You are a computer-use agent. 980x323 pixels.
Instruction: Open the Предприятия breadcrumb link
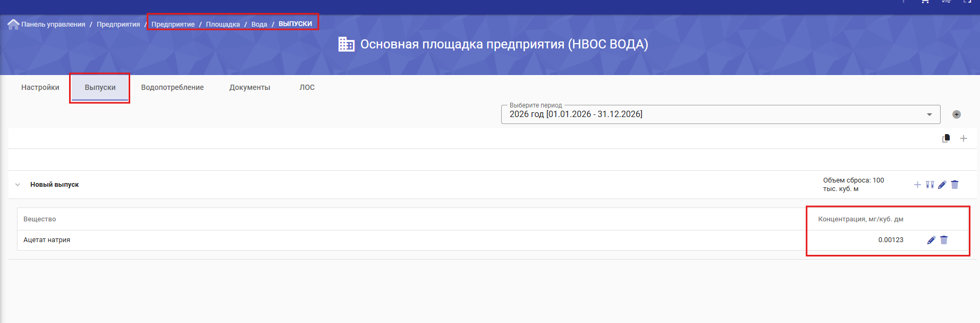coord(119,24)
